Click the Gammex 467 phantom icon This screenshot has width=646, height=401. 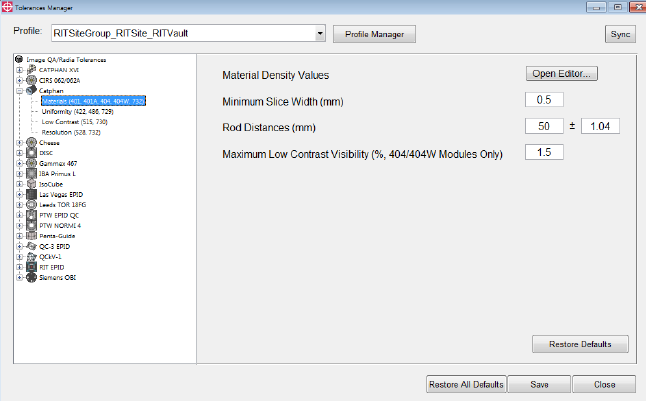coord(31,163)
